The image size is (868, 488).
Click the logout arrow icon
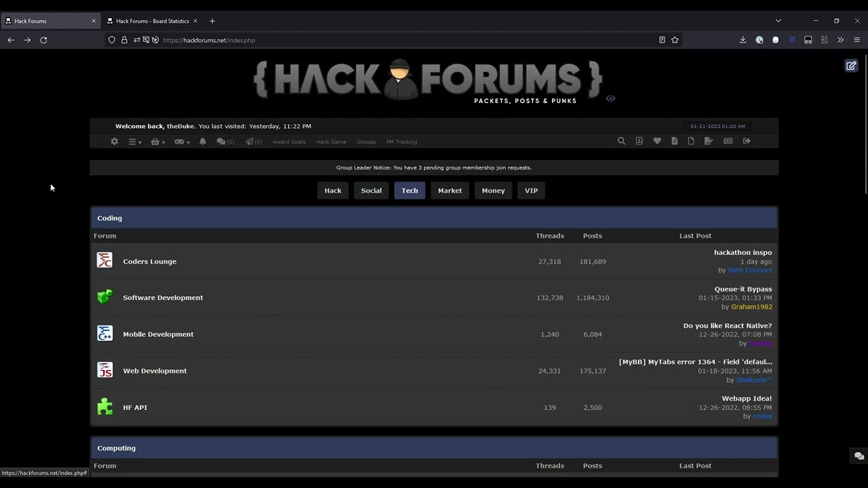click(x=747, y=141)
